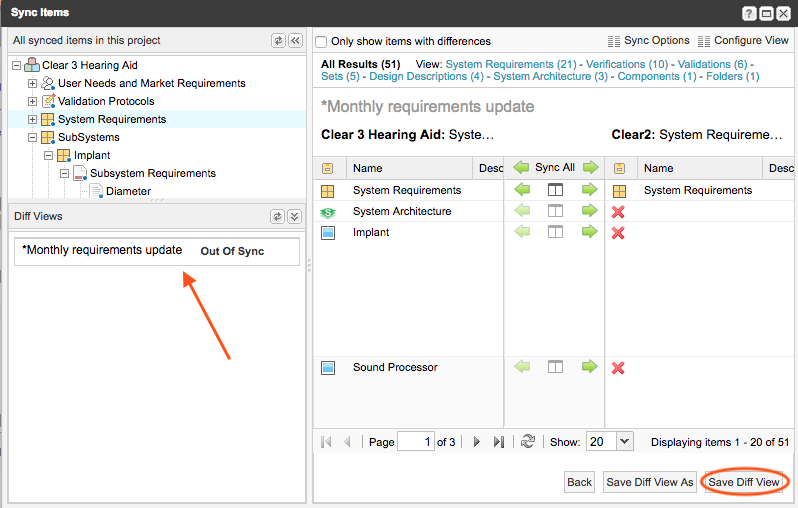Click green right sync arrow for System Architecture
798x508 pixels.
pyautogui.click(x=590, y=211)
